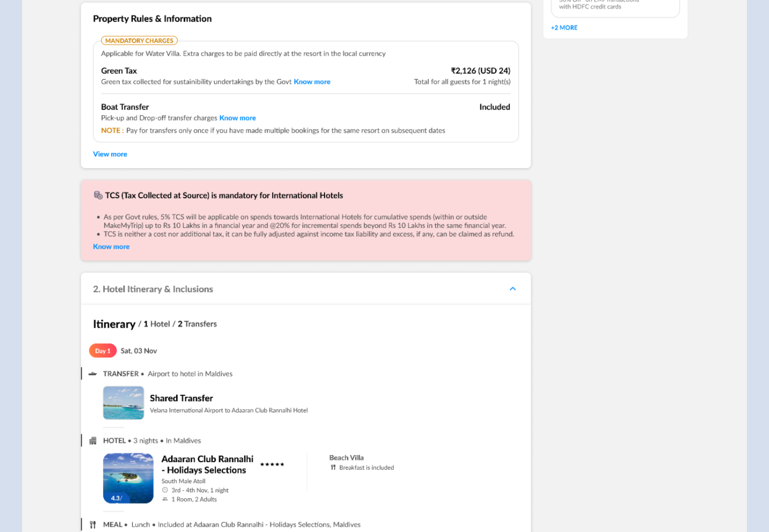Screen dimensions: 769x532
Task: Click the boat transfer icon
Action: (93, 374)
